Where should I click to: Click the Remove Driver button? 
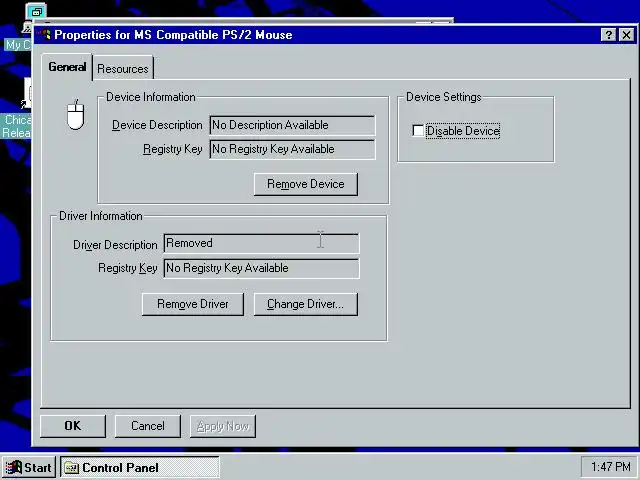pos(193,304)
